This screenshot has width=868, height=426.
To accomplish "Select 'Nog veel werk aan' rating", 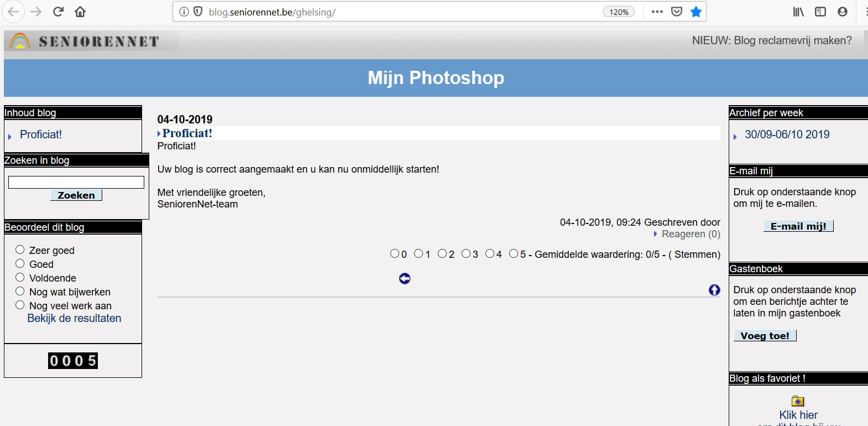I will tap(20, 305).
